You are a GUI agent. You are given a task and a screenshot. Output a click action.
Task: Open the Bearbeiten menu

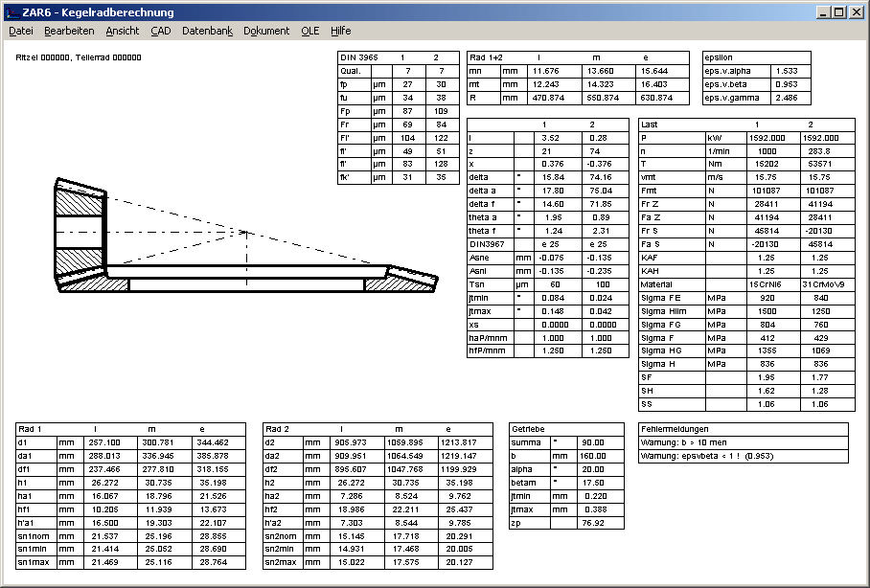pyautogui.click(x=69, y=31)
